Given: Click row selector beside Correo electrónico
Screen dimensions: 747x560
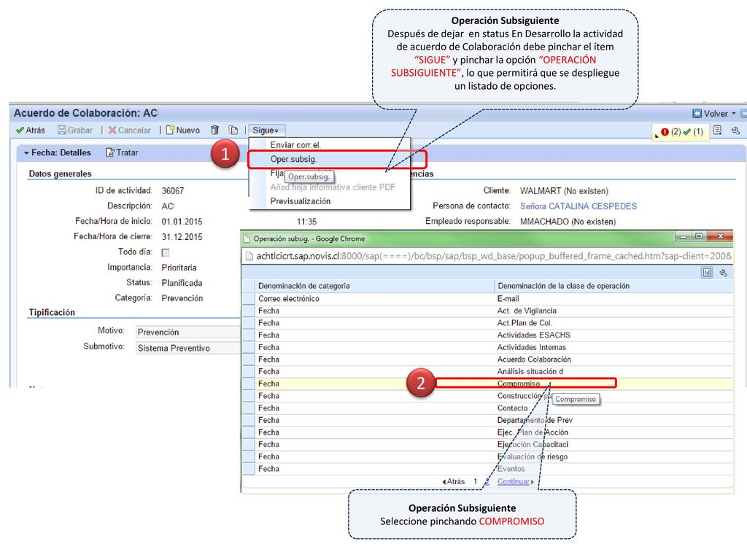Looking at the screenshot, I should [248, 298].
